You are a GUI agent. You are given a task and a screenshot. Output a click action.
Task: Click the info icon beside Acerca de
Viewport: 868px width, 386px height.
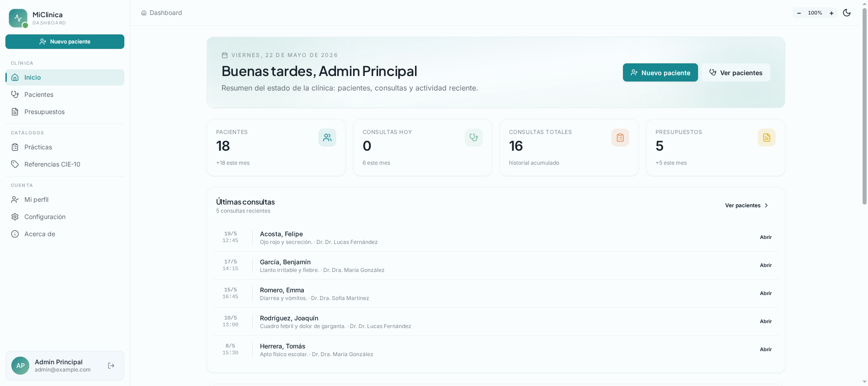15,234
